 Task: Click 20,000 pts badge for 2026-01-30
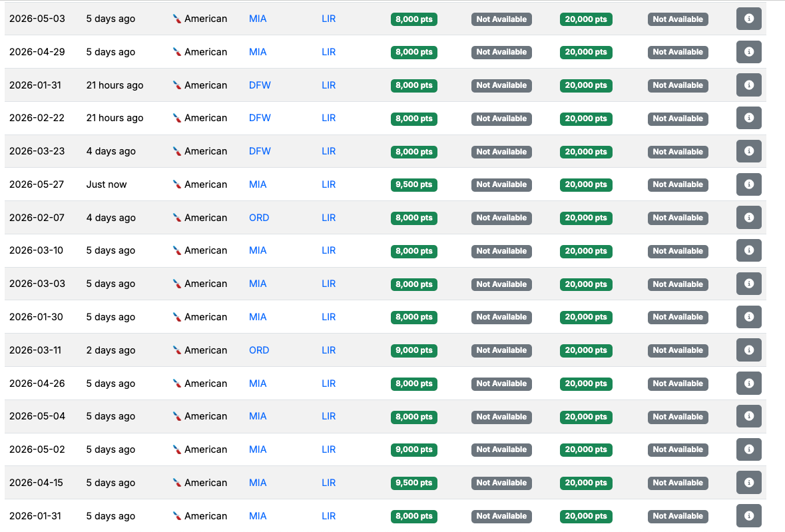tap(586, 317)
